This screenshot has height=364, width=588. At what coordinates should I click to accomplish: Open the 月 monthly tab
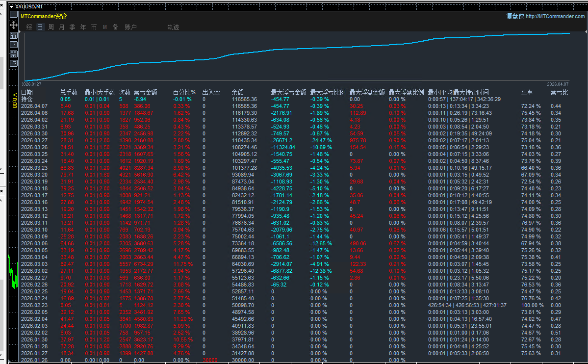tap(61, 27)
